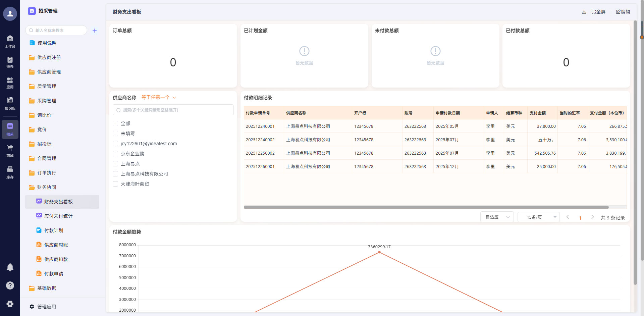Open the 商城 shopping cart icon
This screenshot has height=316, width=644.
pyautogui.click(x=10, y=151)
